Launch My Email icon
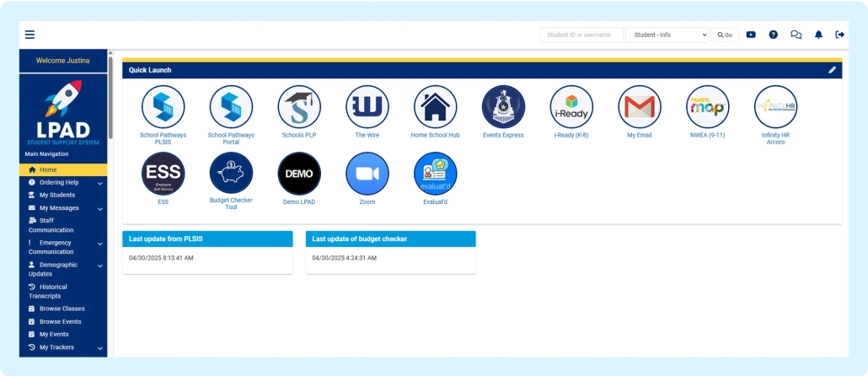868x376 pixels. (640, 107)
